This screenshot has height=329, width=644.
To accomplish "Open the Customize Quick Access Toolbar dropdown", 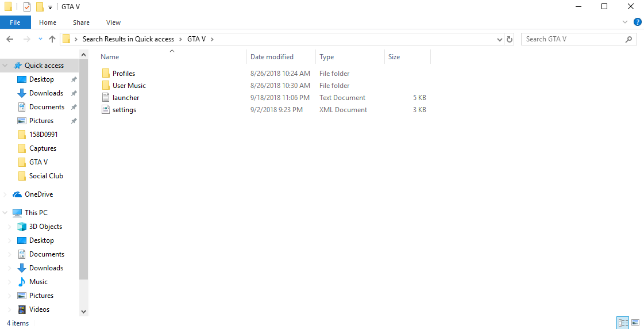I will click(x=50, y=7).
